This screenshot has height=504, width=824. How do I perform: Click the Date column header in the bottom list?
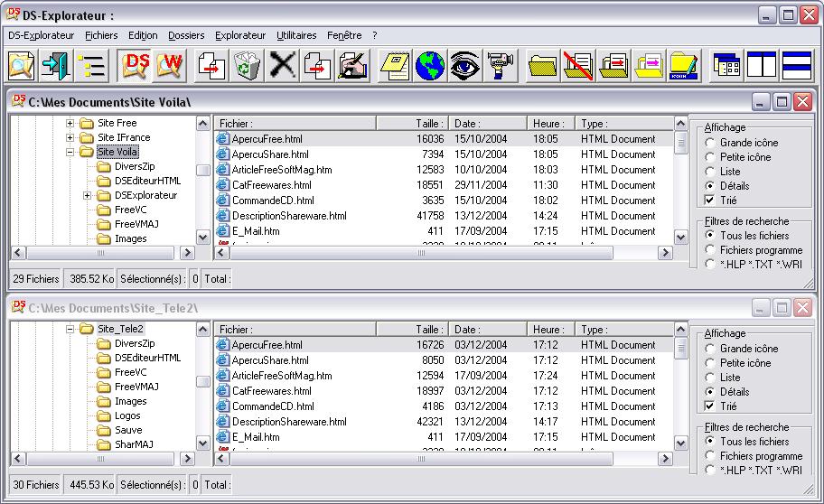coord(488,330)
